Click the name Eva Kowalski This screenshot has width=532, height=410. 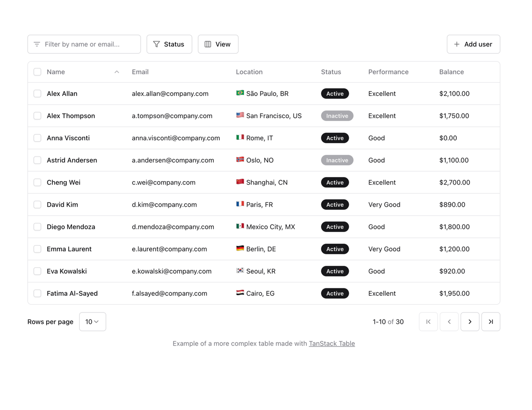pos(67,271)
